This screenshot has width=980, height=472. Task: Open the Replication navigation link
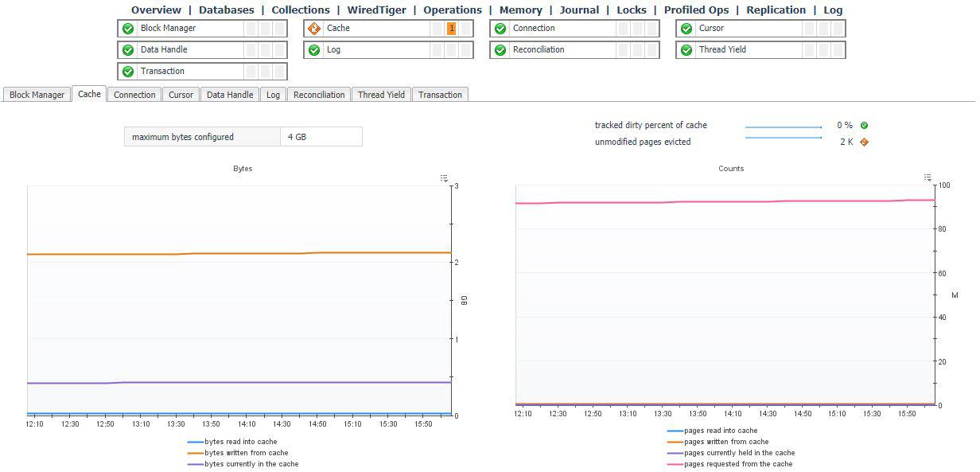[776, 10]
